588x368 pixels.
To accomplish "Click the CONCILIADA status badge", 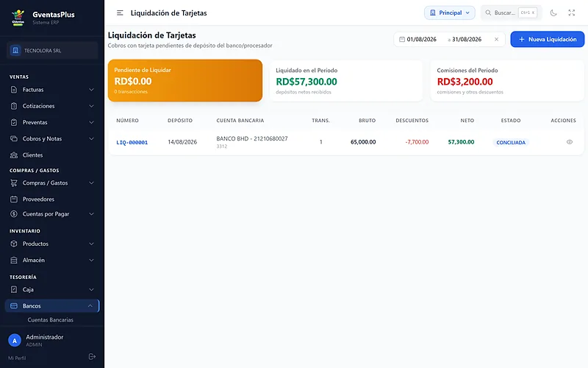I will coord(511,142).
